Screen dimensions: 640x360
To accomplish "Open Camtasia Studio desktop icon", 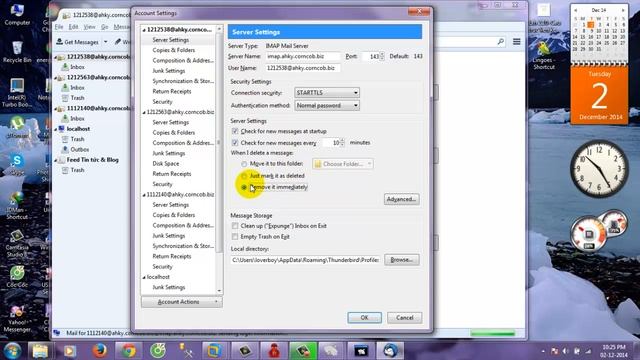I will [x=17, y=243].
